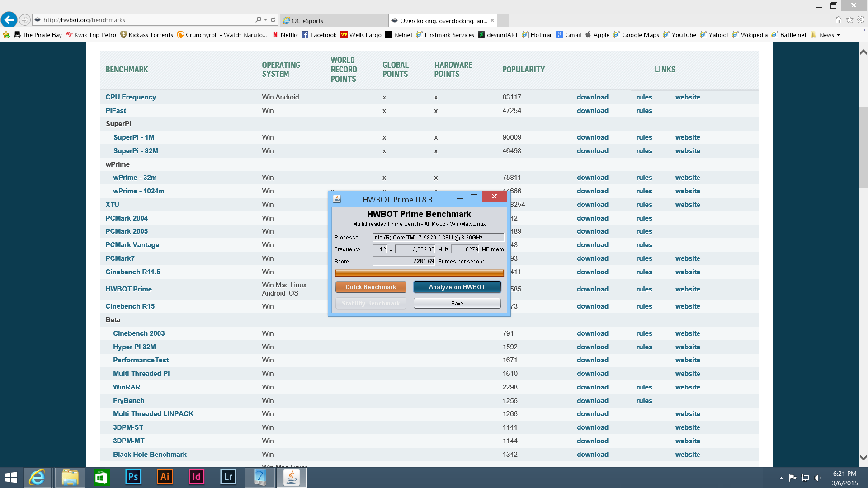Open The Pirate Bay bookmark
Screen dimensions: 868x488
click(38, 35)
